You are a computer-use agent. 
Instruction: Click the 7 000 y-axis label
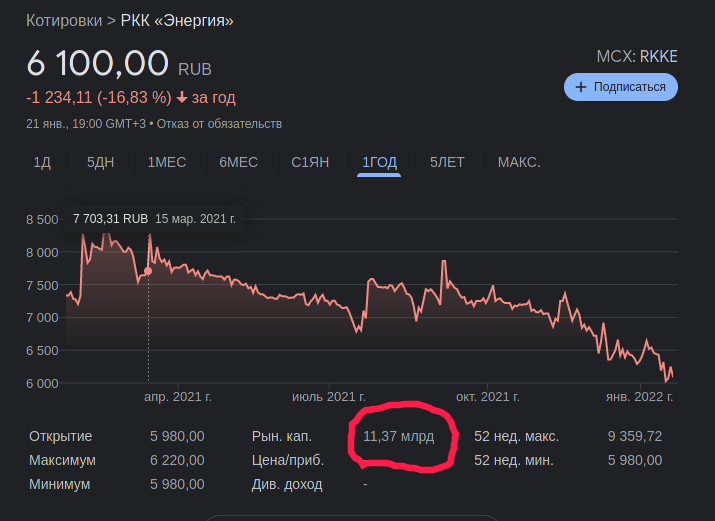click(x=42, y=318)
